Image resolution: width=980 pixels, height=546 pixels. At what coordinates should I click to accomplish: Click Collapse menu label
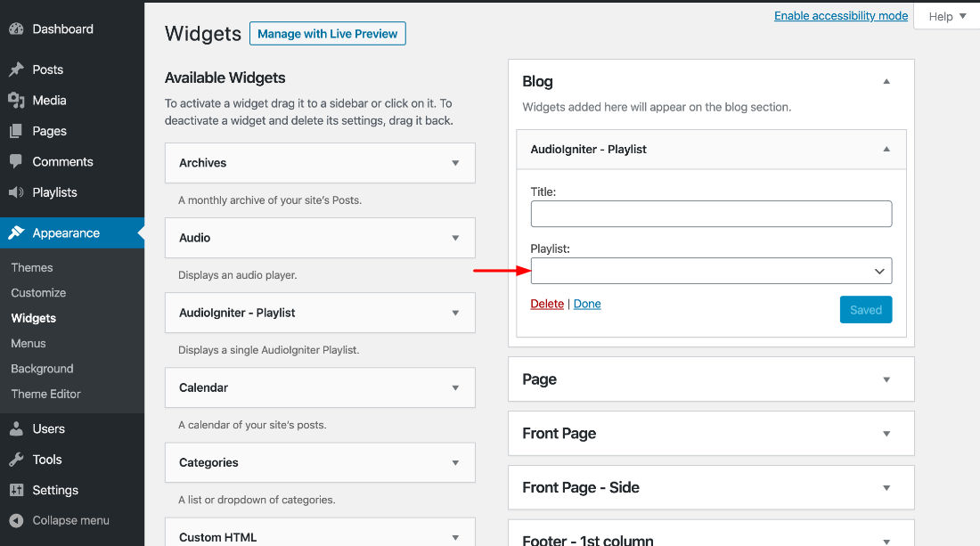click(70, 520)
